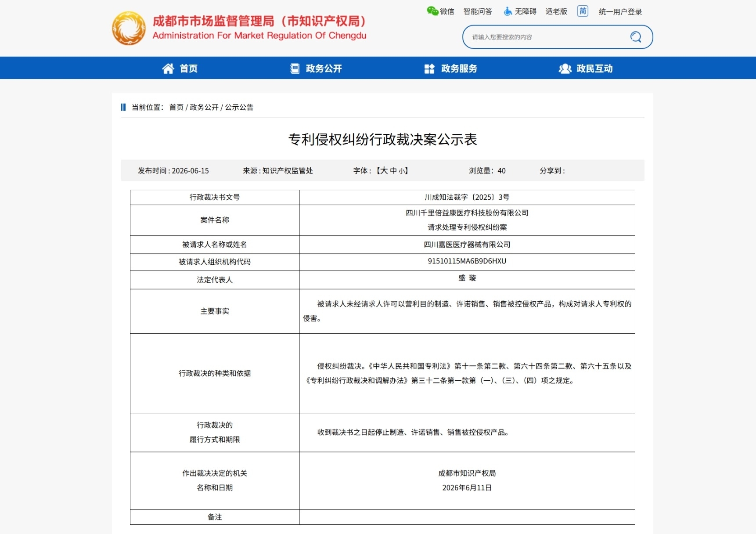Go to 政务公开 in breadcrumb

[204, 107]
